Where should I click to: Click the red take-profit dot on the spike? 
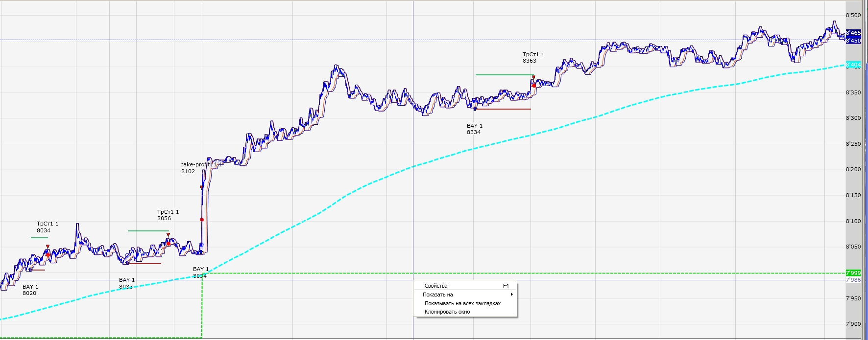click(x=202, y=220)
